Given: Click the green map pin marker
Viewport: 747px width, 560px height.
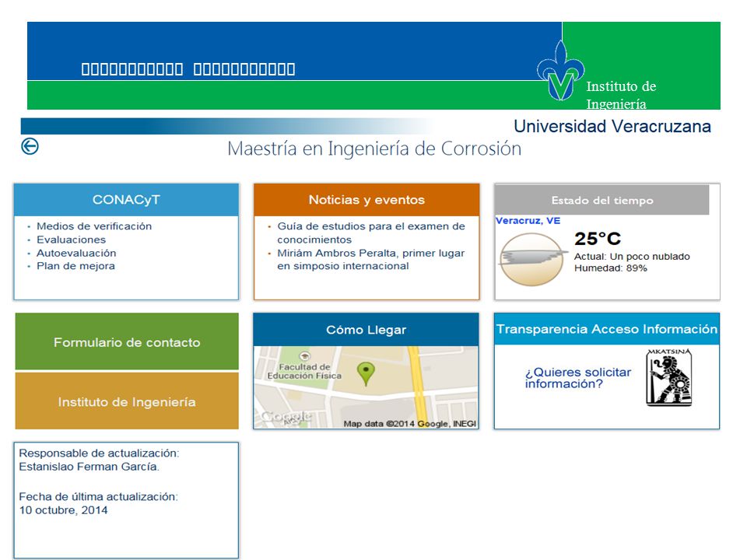Looking at the screenshot, I should point(366,373).
